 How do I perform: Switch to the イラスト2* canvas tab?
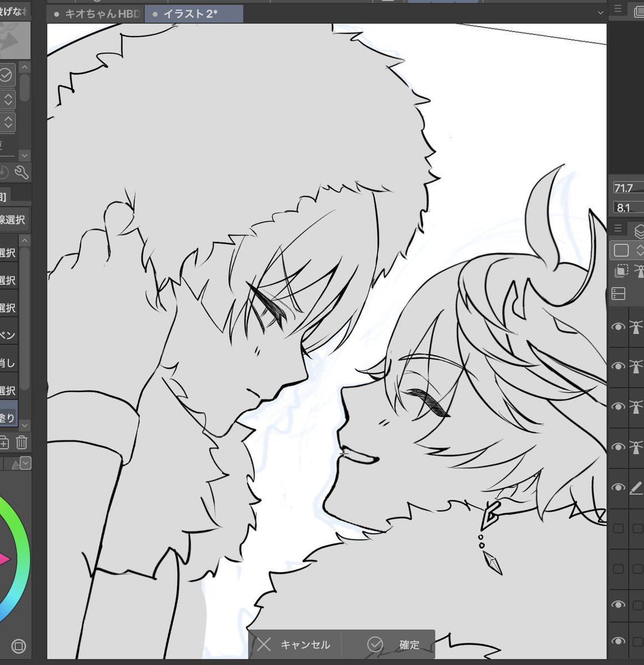(194, 14)
